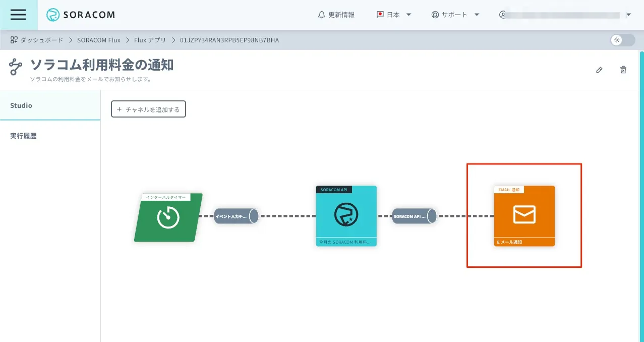Click app ID 01JZPY34RAN3RPB5EP98NB7BHA breadcrumb
Viewport: 644px width, 342px height.
(x=229, y=40)
